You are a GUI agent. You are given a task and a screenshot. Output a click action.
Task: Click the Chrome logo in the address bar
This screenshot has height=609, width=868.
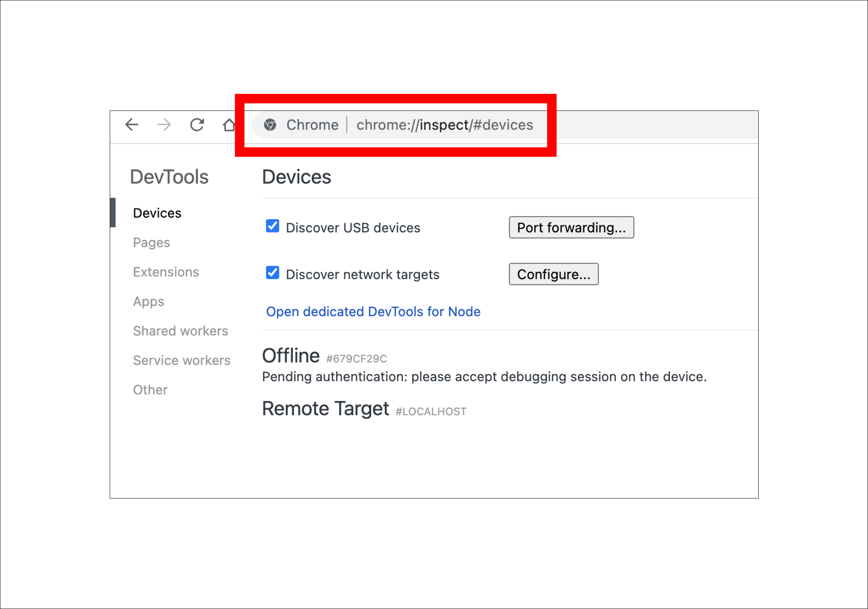[x=271, y=125]
